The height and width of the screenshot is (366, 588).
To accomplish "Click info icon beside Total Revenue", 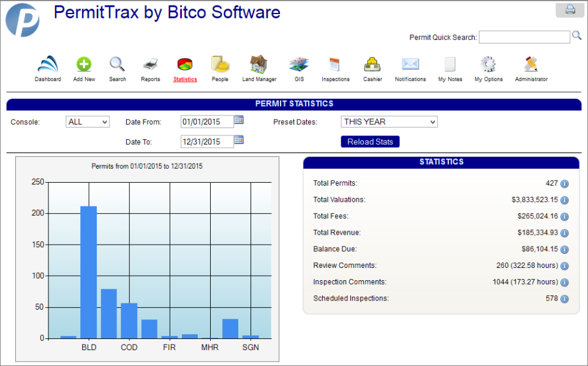I will 564,233.
